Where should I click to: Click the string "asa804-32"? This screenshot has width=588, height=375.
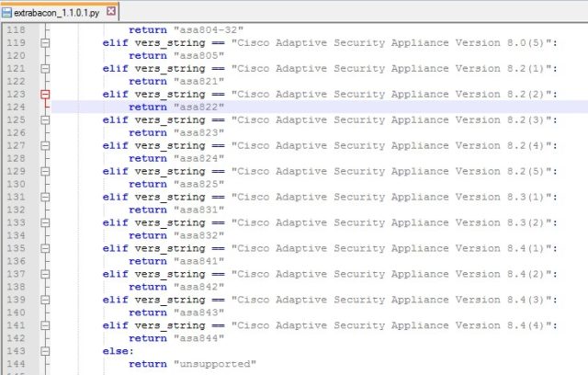point(209,30)
